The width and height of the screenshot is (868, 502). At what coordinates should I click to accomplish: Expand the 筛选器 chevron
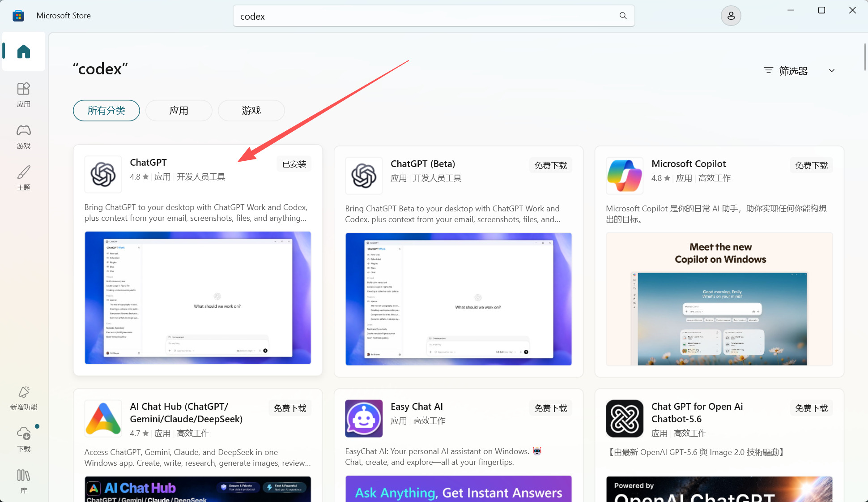pos(832,71)
